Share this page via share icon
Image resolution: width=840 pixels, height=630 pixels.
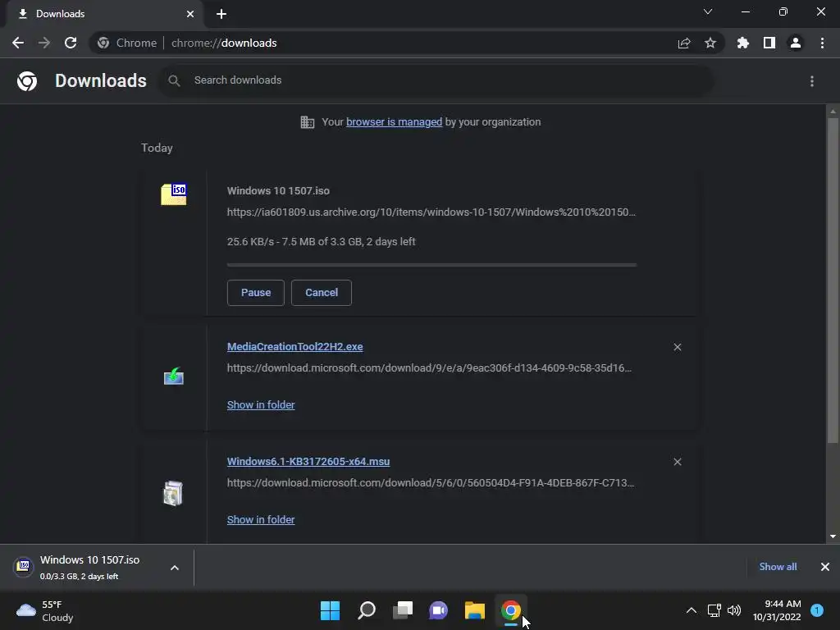tap(684, 43)
